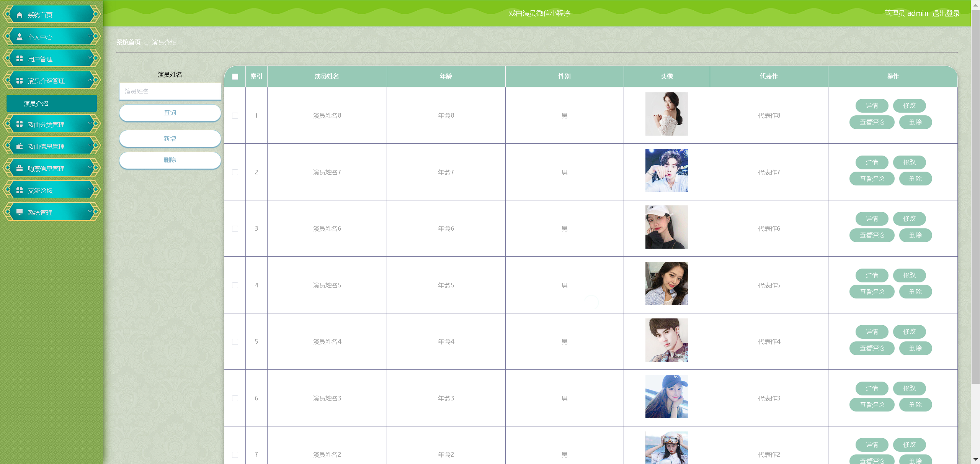The height and width of the screenshot is (464, 980).
Task: Toggle the select-all checkbox in table header
Action: pyautogui.click(x=235, y=77)
